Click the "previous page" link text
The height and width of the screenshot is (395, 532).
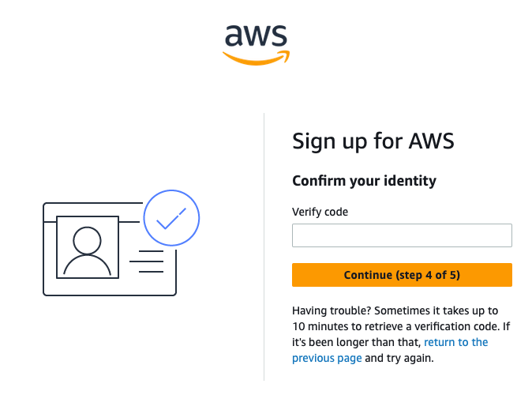click(x=327, y=358)
